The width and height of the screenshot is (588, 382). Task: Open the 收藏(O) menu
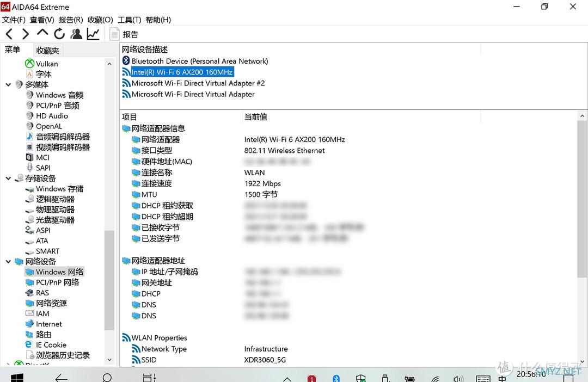(100, 20)
